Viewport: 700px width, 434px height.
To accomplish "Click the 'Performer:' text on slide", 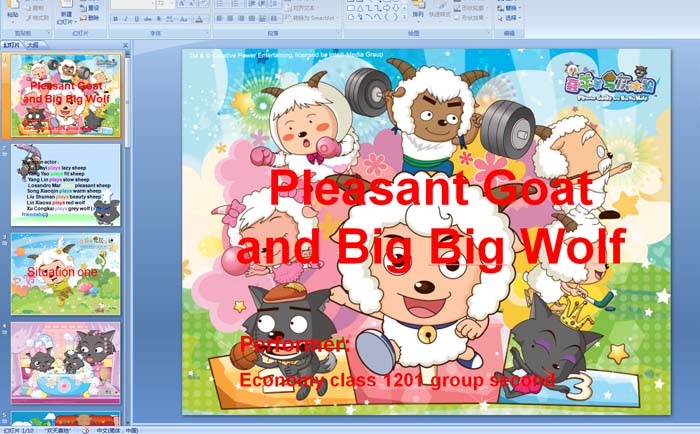I will pos(295,344).
